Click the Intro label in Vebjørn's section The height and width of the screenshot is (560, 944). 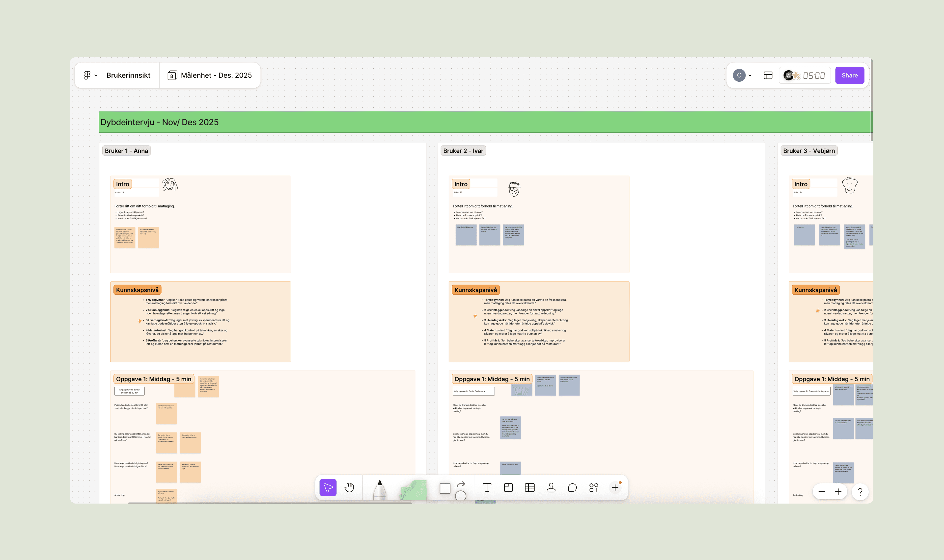click(x=801, y=184)
